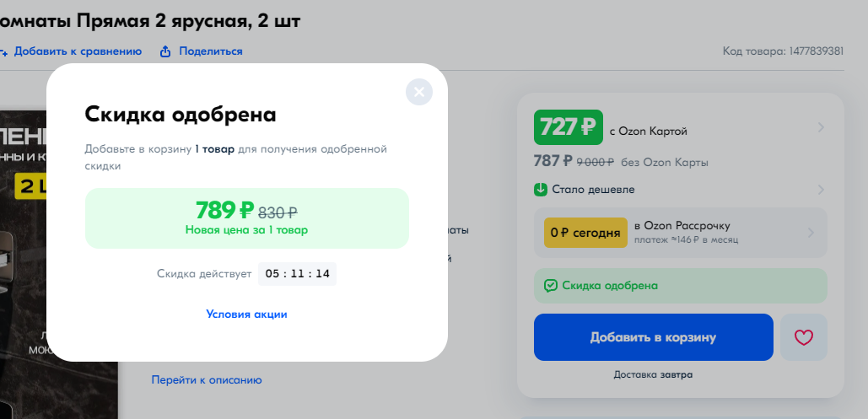
Task: Expand Ozon Card price chevron
Action: 821,128
